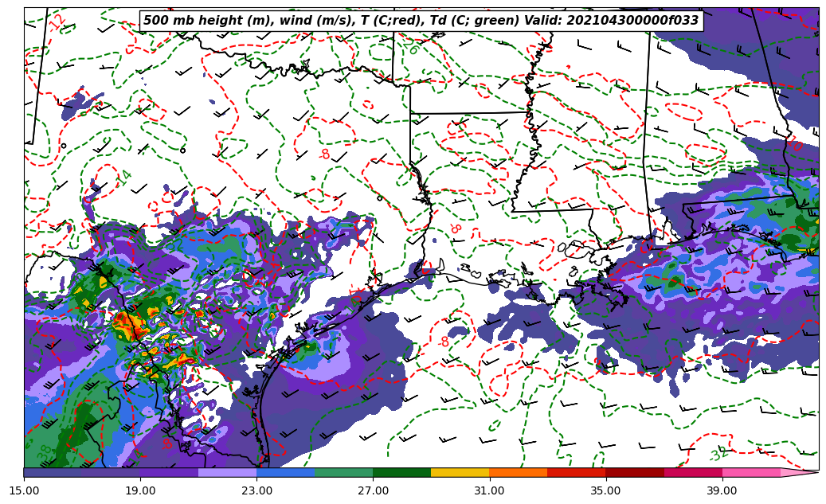Select the hot pink colorbar segment after 39.00
The height and width of the screenshot is (504, 826).
point(751,472)
